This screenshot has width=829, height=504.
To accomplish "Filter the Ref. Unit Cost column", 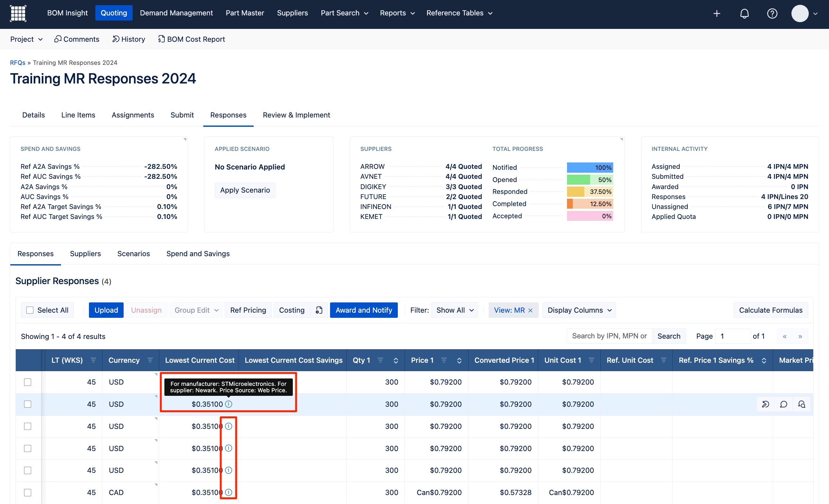I will click(x=663, y=360).
